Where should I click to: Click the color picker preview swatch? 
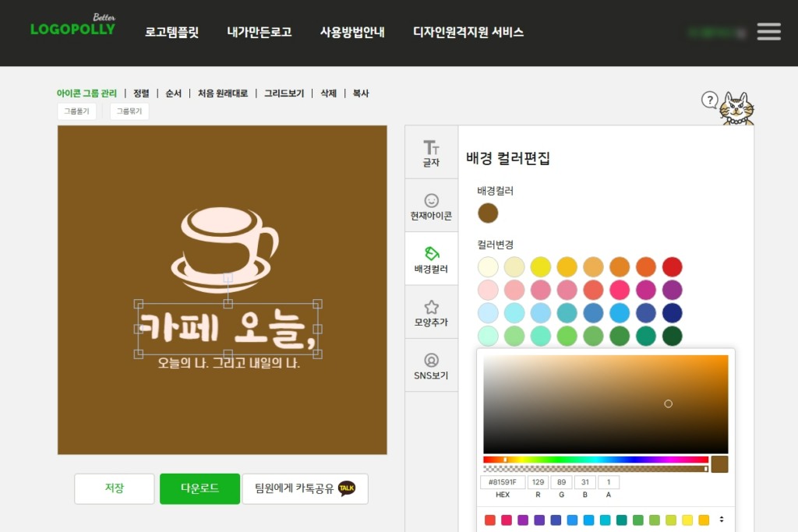click(x=719, y=464)
